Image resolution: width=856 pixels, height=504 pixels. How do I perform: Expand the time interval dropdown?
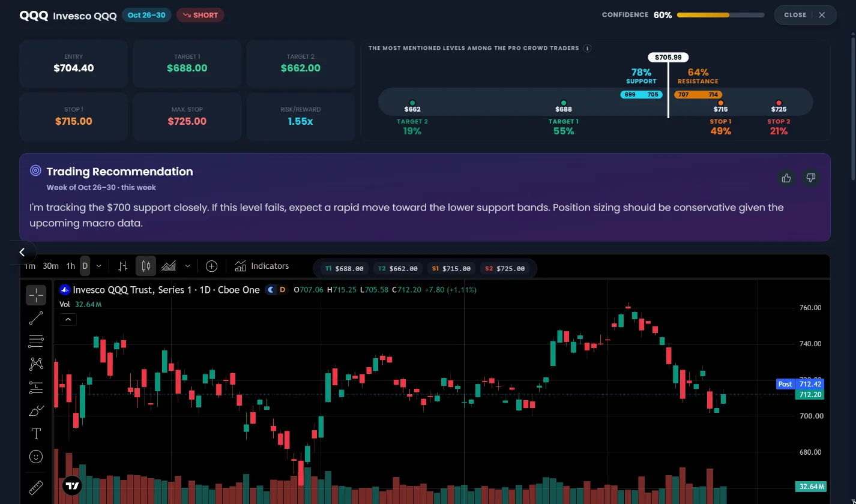tap(98, 266)
